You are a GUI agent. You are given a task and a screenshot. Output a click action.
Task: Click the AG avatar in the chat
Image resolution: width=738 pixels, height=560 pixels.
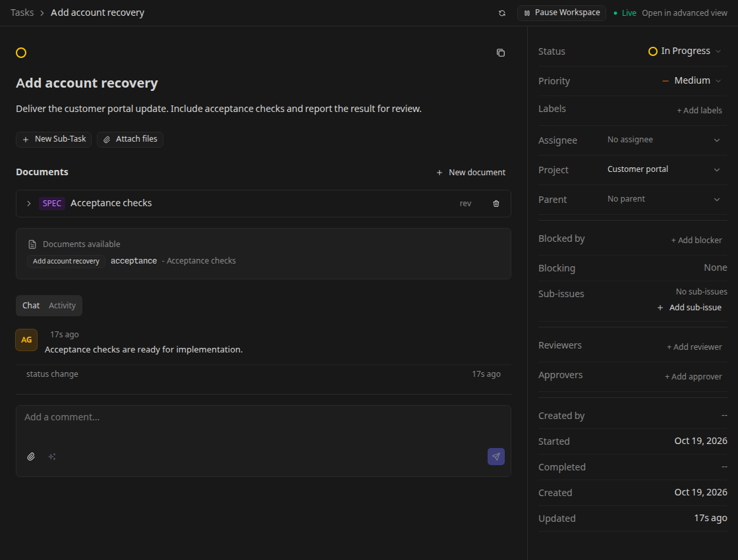(26, 340)
